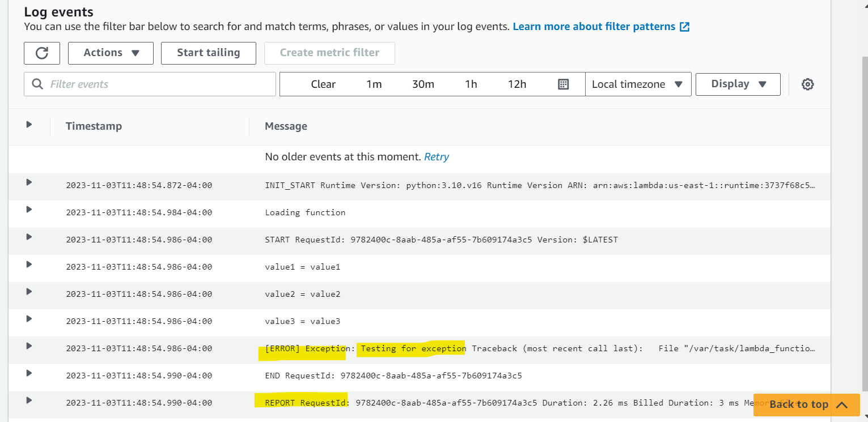Expand the value3 = value3 log row
The width and height of the screenshot is (868, 422).
tap(29, 318)
